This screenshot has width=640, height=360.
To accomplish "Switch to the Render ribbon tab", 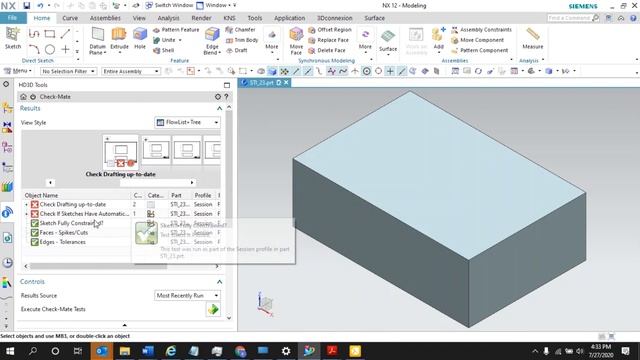I will click(x=201, y=18).
